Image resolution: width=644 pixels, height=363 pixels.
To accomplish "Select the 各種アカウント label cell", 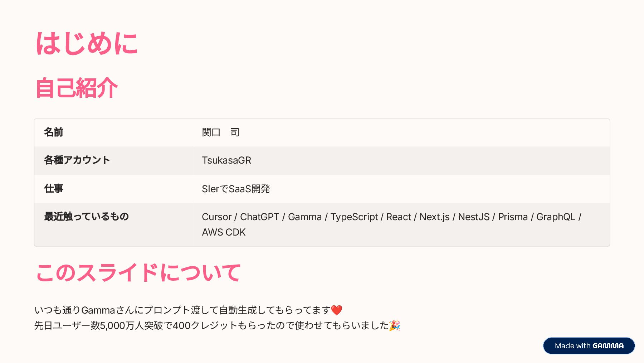I will [x=77, y=160].
